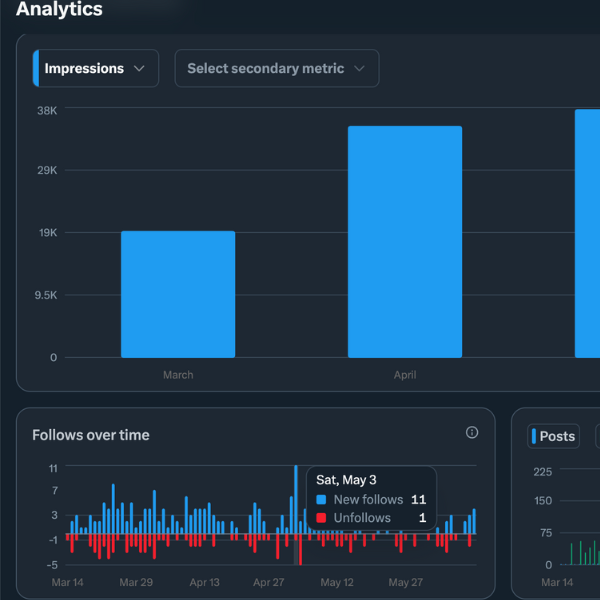
Task: Click the 9.5K axis value
Action: [x=46, y=295]
